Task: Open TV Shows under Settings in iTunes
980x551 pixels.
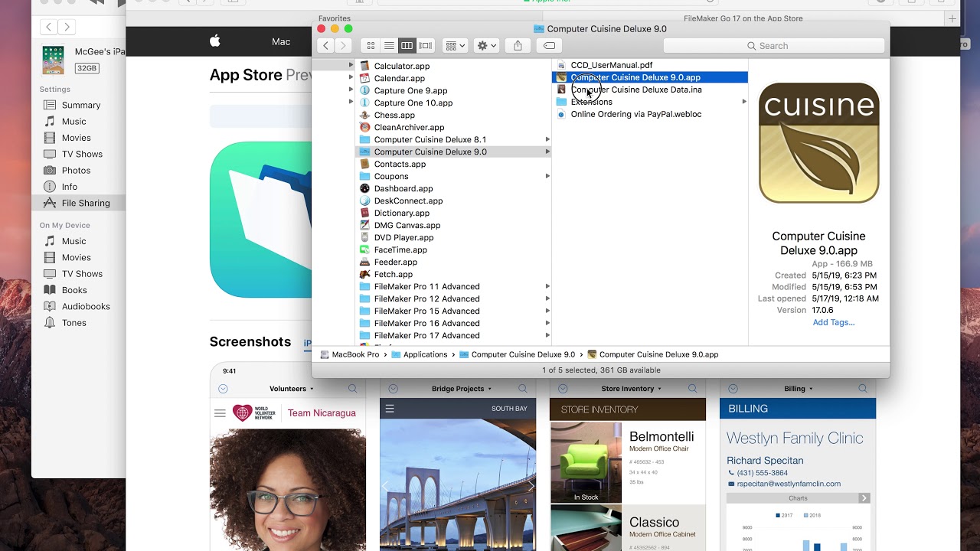Action: (x=82, y=154)
